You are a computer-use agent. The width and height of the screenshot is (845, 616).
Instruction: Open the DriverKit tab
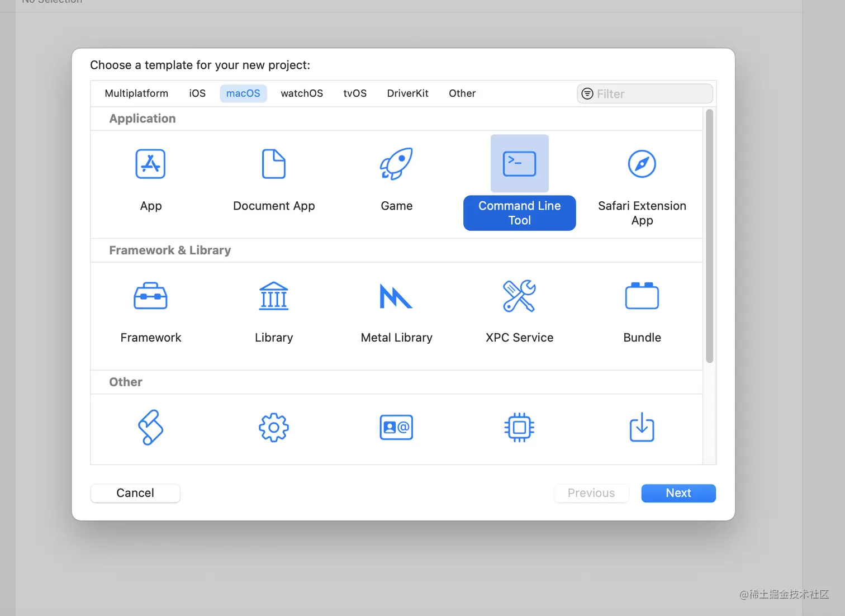(x=407, y=93)
